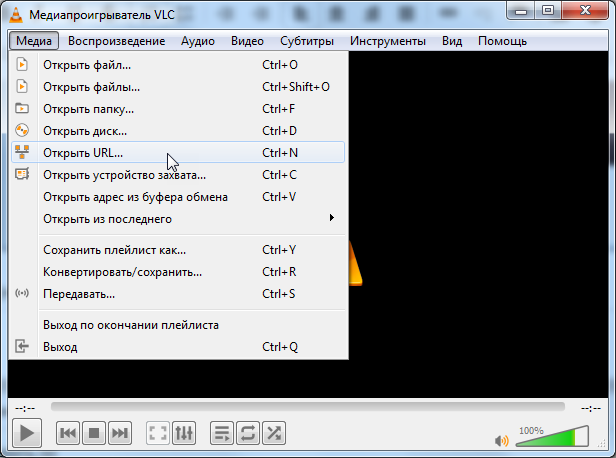This screenshot has width=616, height=458.
Task: Click the disc icon beside Открыть диск
Action: tap(22, 130)
